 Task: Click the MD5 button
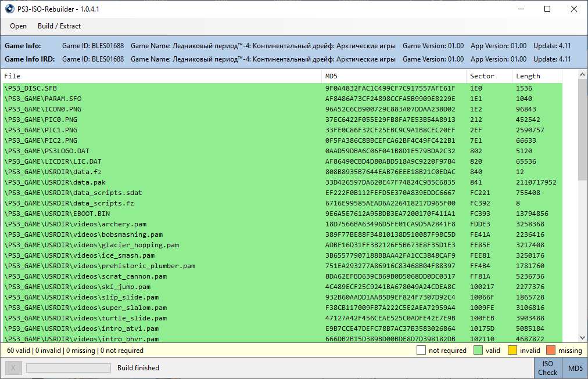(x=575, y=368)
